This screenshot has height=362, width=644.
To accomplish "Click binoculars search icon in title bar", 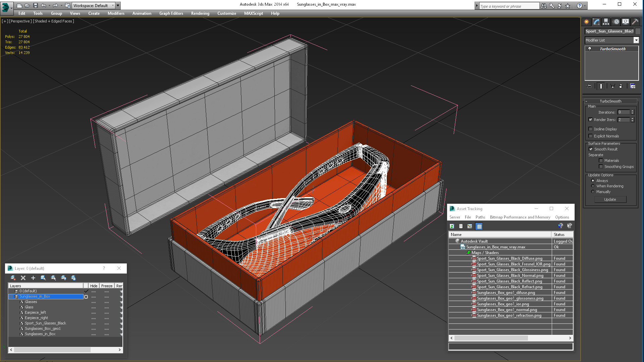I will point(543,6).
